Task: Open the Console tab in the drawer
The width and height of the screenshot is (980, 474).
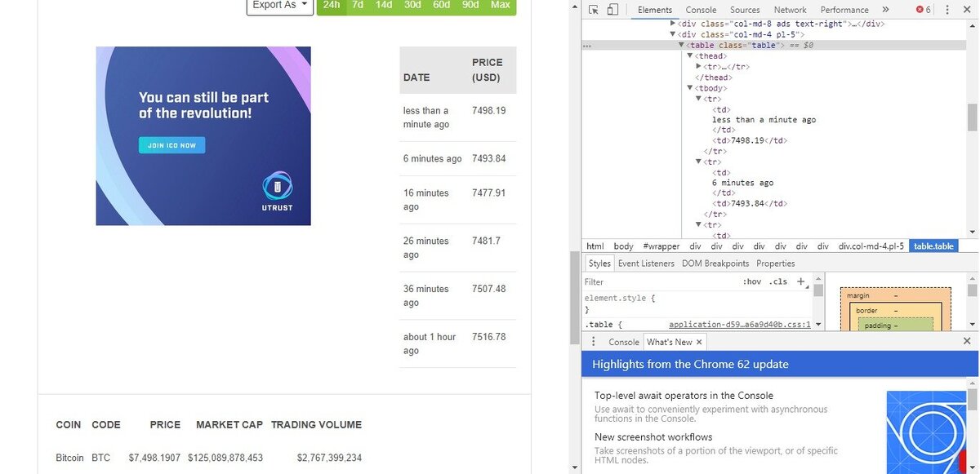Action: [624, 342]
